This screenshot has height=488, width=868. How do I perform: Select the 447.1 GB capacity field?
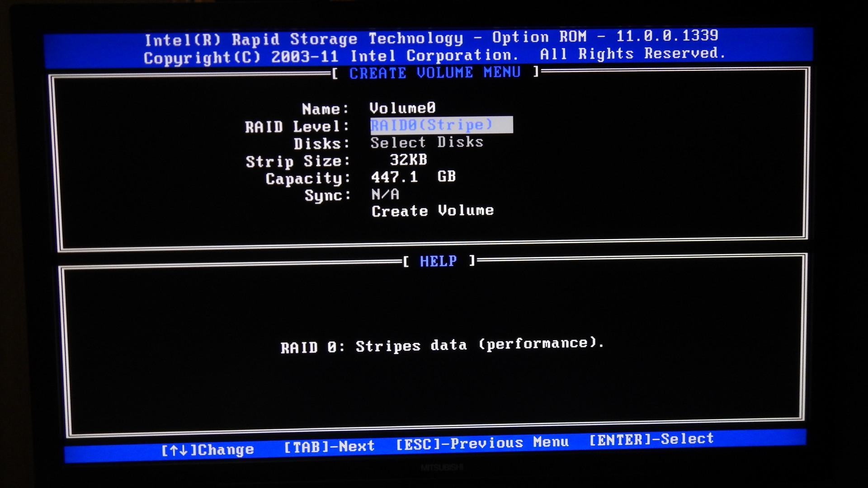click(x=413, y=177)
